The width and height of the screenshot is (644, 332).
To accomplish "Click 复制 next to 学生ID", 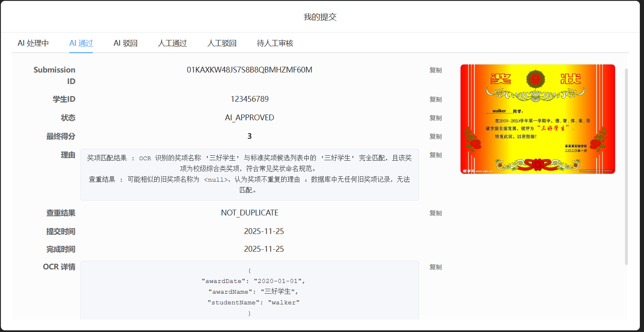I will tap(435, 100).
